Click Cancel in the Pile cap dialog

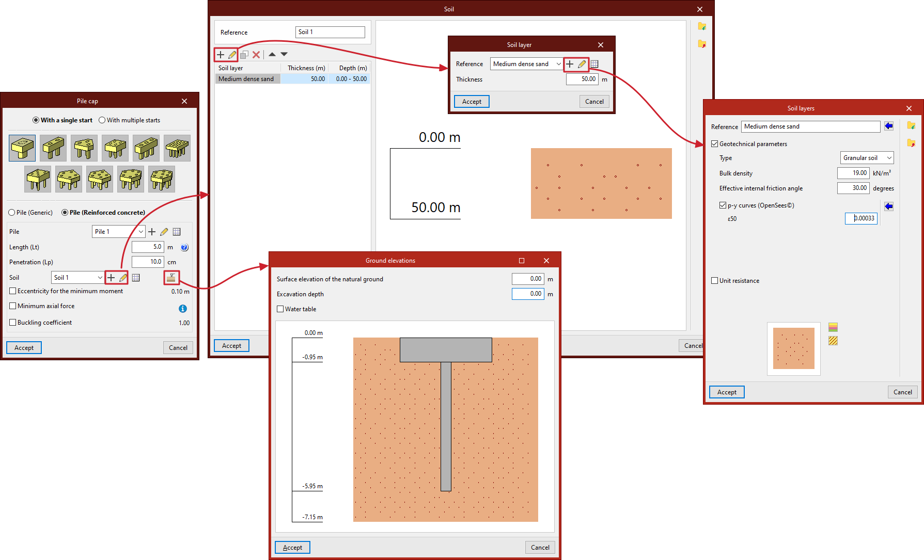178,348
